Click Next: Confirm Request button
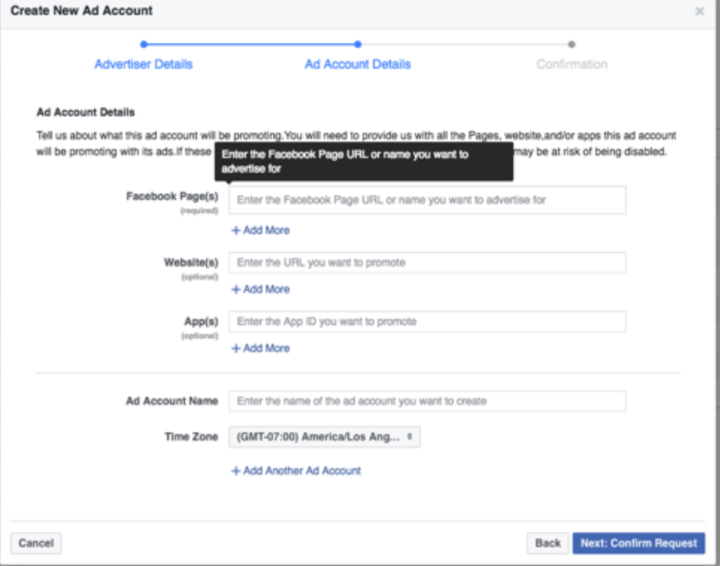This screenshot has width=720, height=566. pos(639,543)
